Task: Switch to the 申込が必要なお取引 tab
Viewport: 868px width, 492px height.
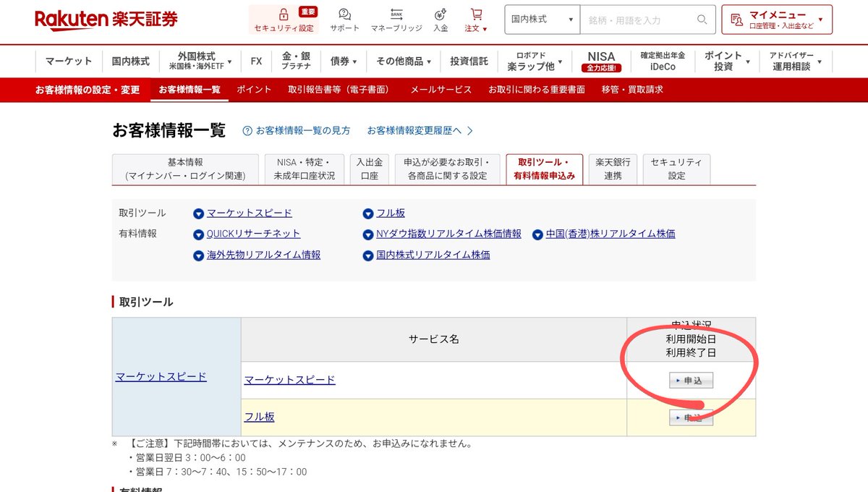Action: (x=448, y=169)
